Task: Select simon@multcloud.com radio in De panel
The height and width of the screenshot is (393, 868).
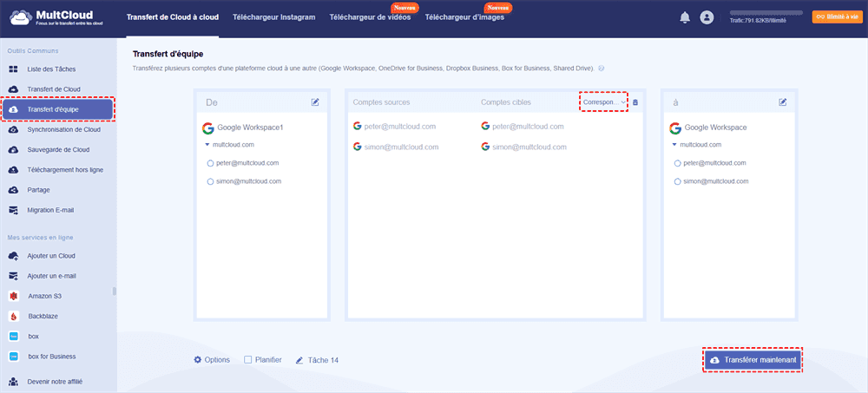Action: point(210,181)
